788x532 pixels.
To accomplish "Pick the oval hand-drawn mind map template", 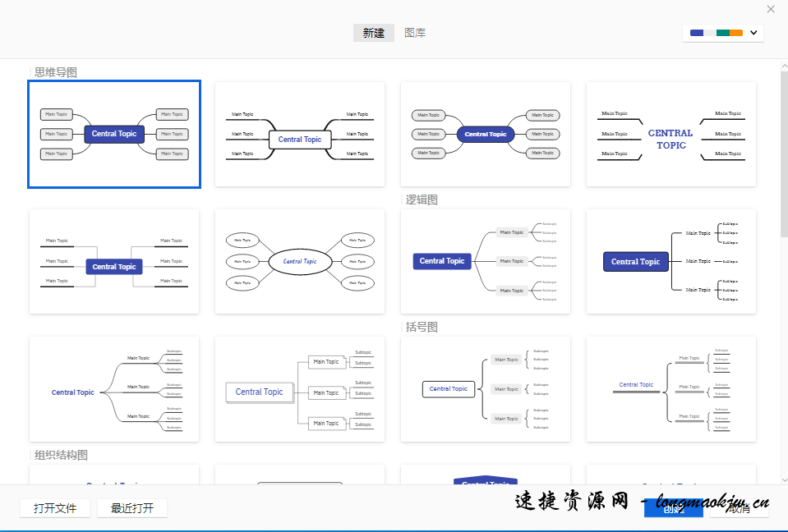I will (300, 261).
